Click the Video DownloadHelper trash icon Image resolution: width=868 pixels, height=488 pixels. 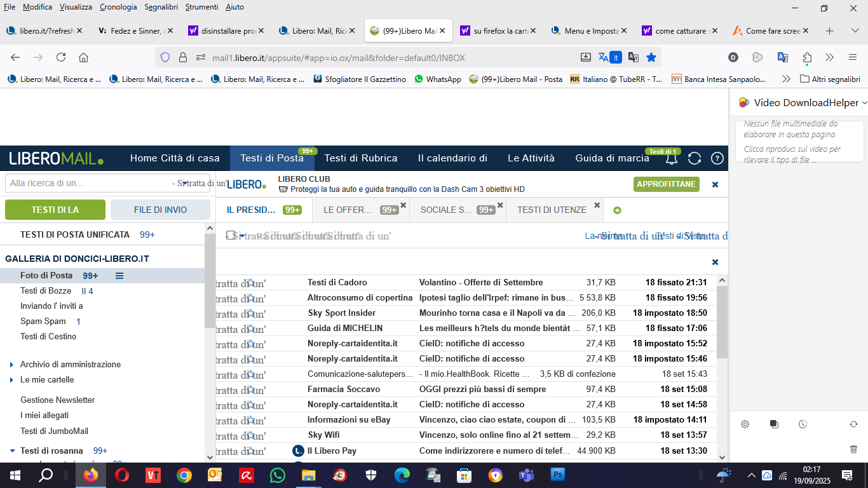[853, 449]
